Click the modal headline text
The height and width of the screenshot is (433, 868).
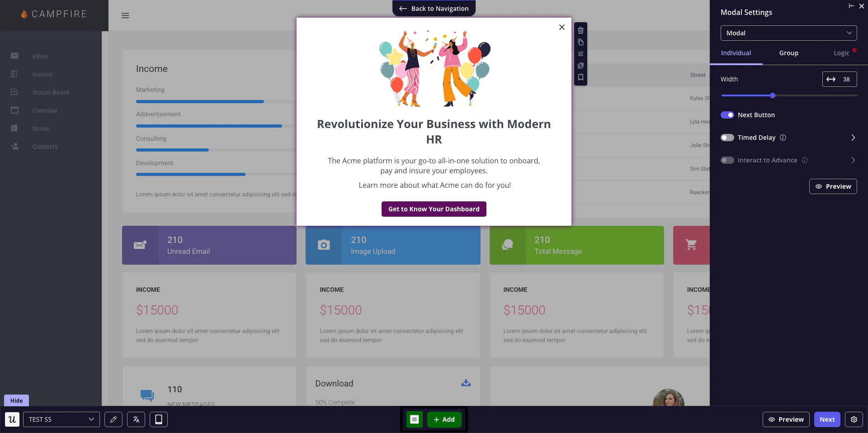(434, 132)
